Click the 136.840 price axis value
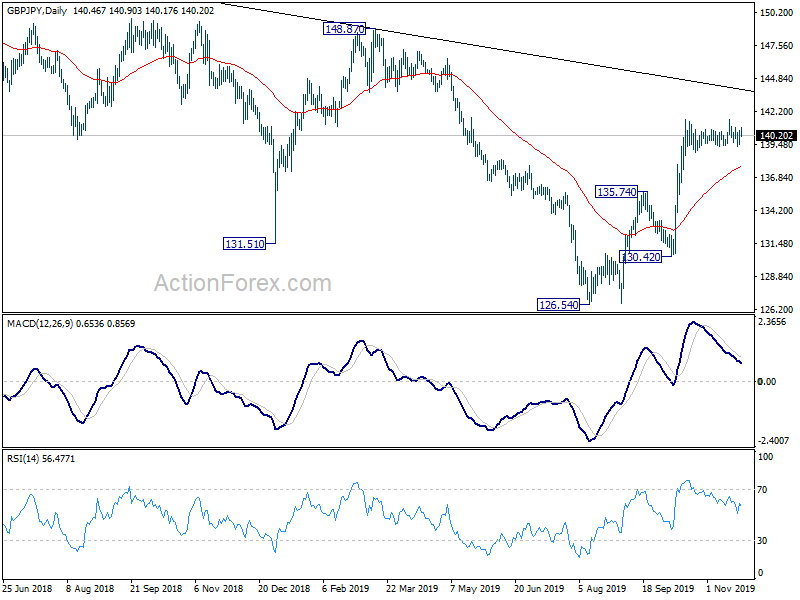The height and width of the screenshot is (600, 800). 777,178
